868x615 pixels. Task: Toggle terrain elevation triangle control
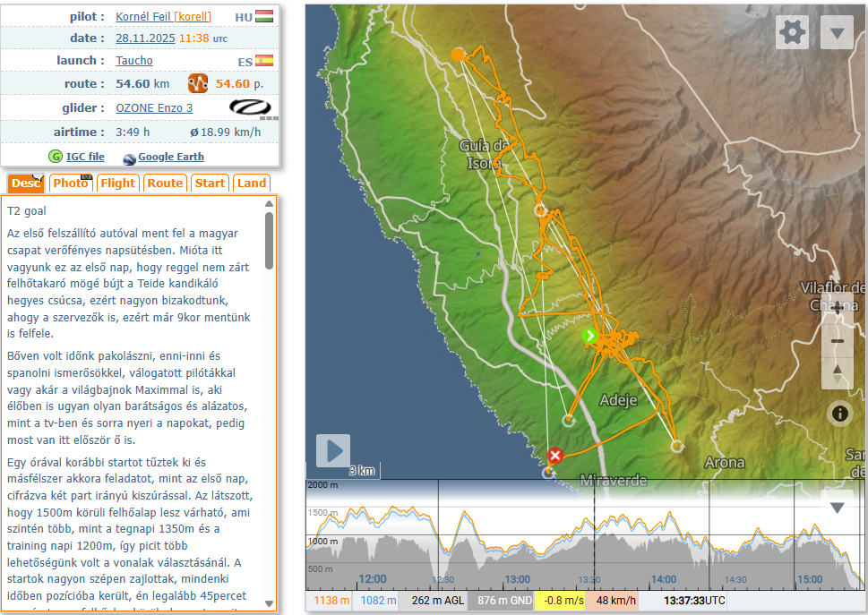pos(838,372)
